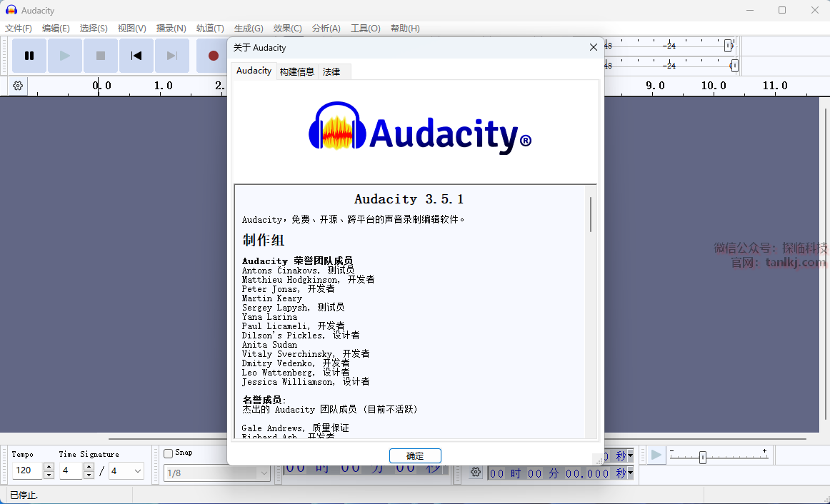Open selection end time format dropdown arrow
The width and height of the screenshot is (830, 504).
click(x=630, y=473)
